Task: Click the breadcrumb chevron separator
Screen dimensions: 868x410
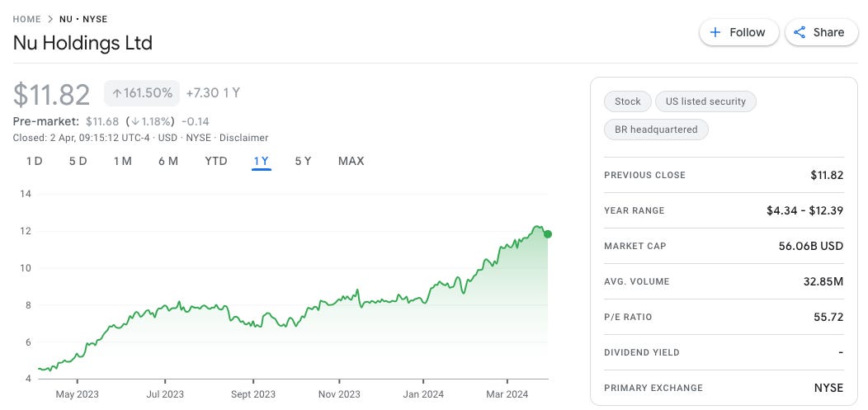Action: [50, 19]
